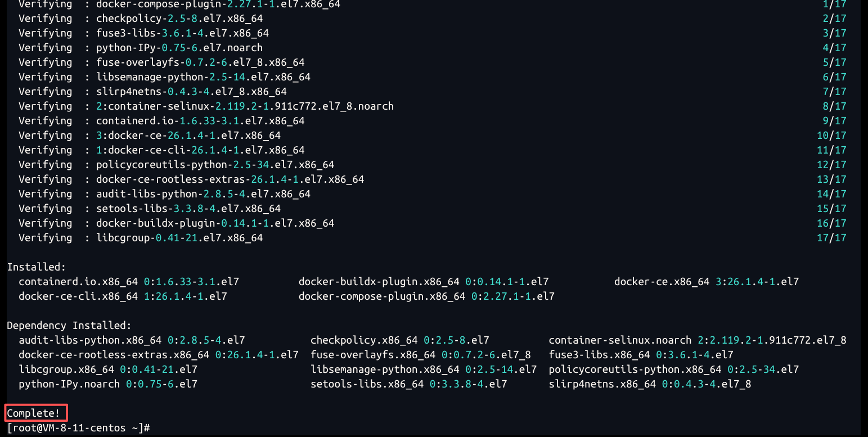Select the Dependency Installed: heading

(69, 325)
